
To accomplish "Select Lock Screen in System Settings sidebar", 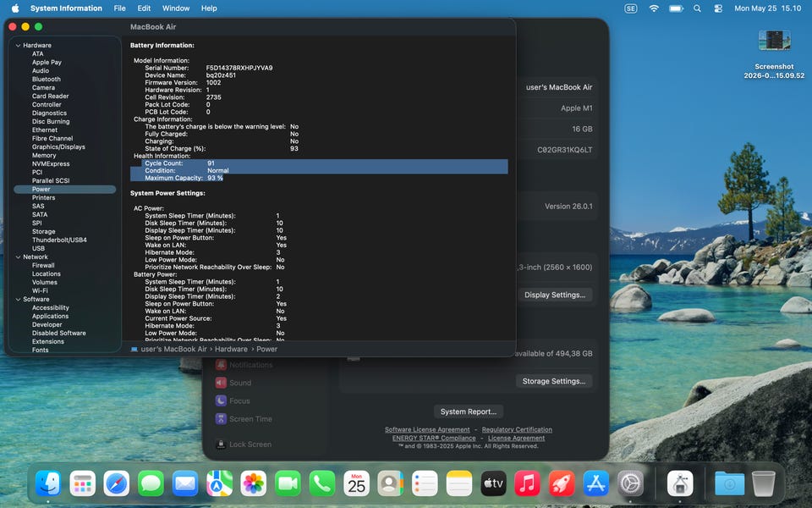I will 250,444.
